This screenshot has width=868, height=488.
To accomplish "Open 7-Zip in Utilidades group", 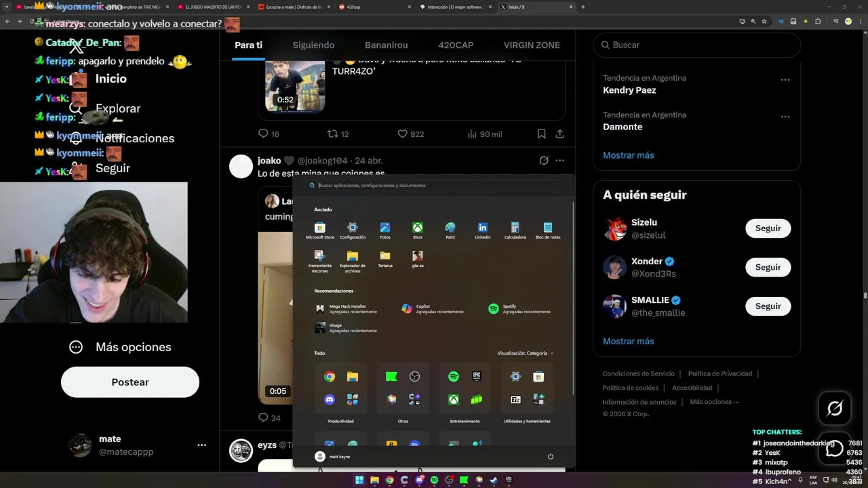I will point(515,400).
